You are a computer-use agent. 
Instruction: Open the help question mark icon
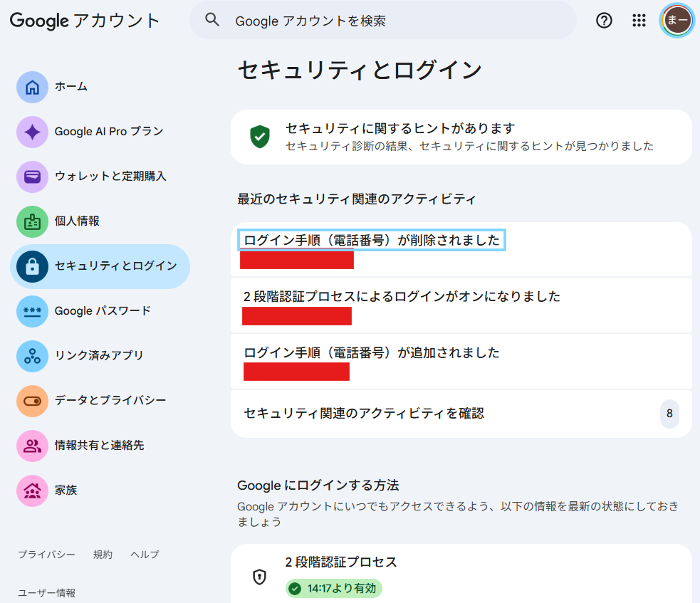(x=604, y=20)
